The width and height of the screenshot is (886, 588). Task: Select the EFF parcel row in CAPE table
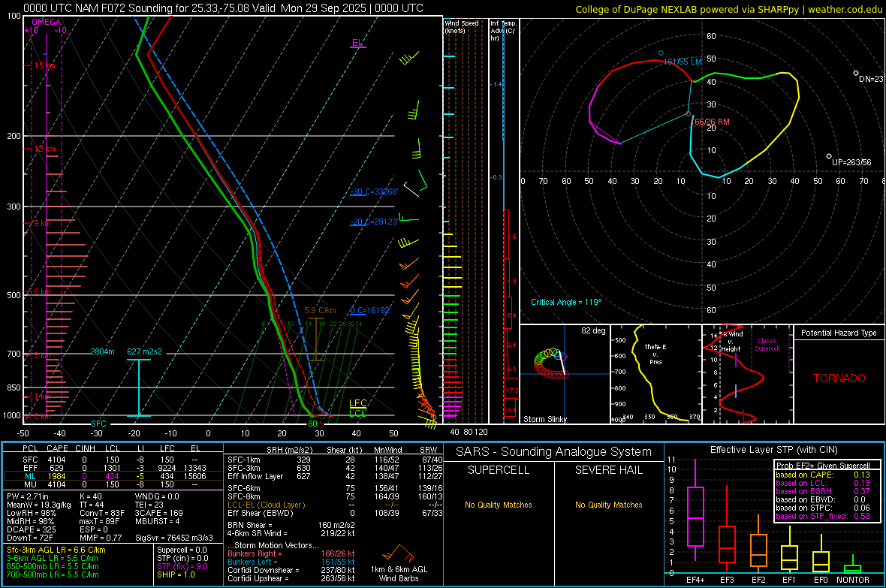[112, 468]
